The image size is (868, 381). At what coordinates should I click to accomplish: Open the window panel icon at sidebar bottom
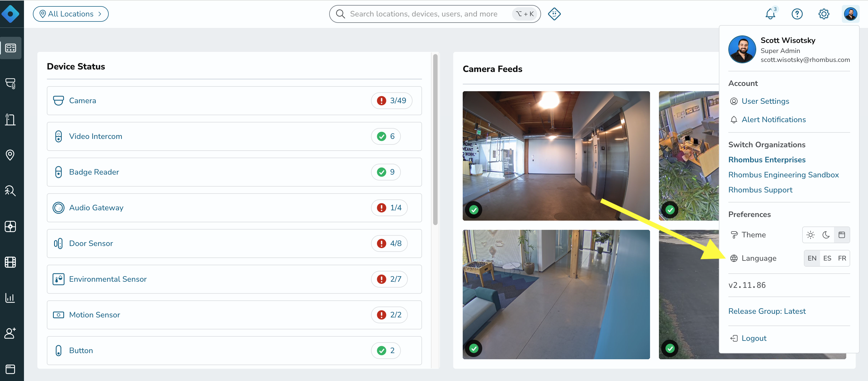[10, 369]
